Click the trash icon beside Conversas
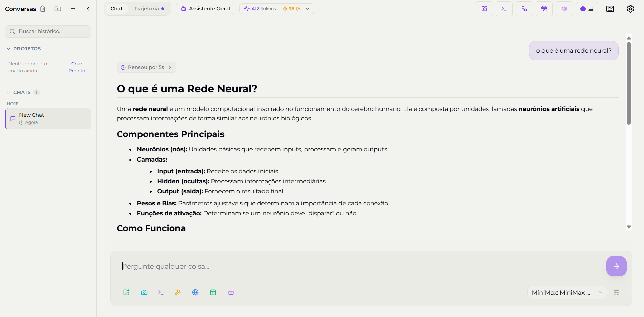 43,9
